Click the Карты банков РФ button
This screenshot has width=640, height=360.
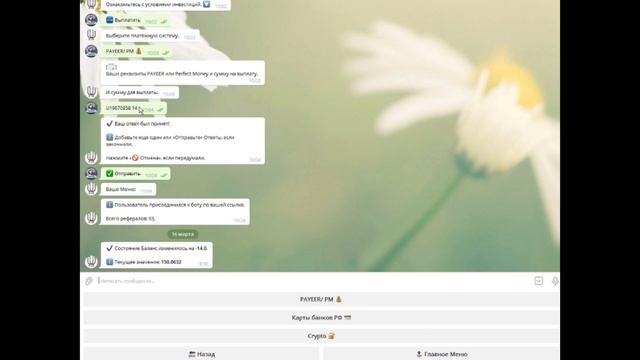coord(321,318)
